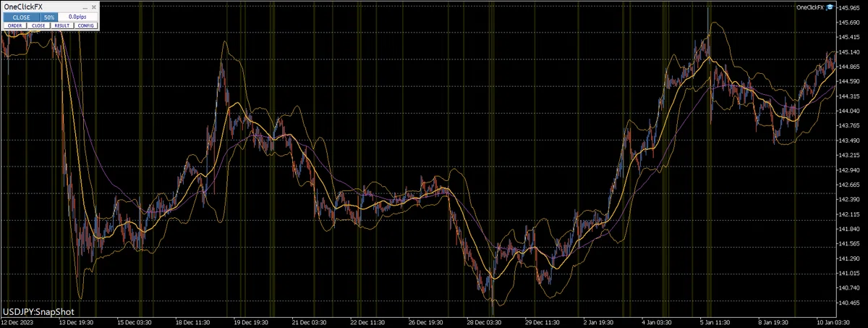Click the 140.740 price label
This screenshot has height=328, width=868.
(x=849, y=288)
